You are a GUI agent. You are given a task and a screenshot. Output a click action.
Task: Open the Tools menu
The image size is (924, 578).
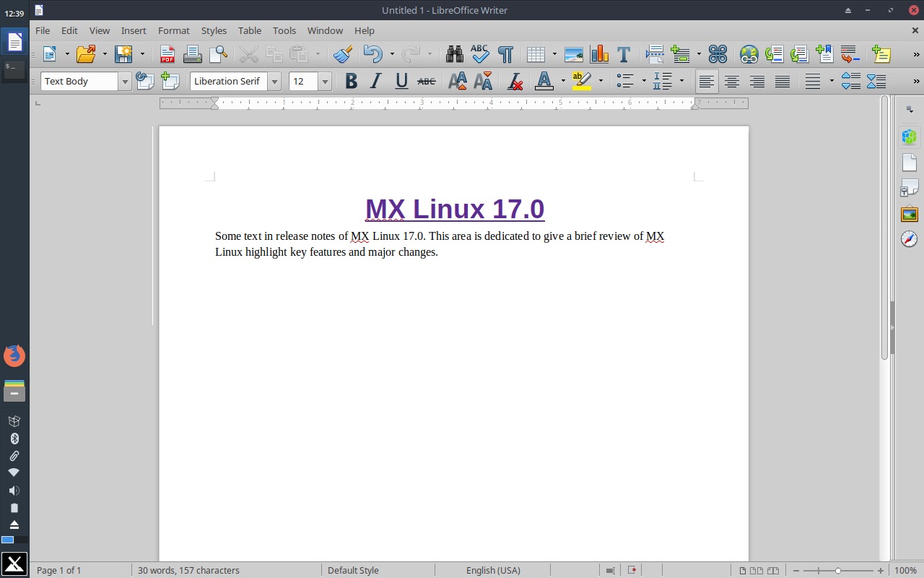tap(284, 30)
